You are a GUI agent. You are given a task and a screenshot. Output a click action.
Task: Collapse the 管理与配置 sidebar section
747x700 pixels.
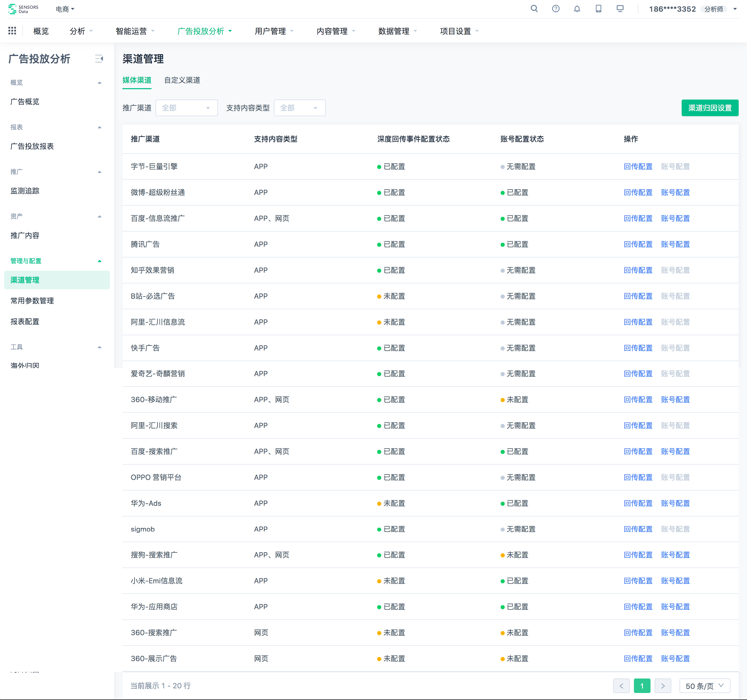(x=100, y=261)
